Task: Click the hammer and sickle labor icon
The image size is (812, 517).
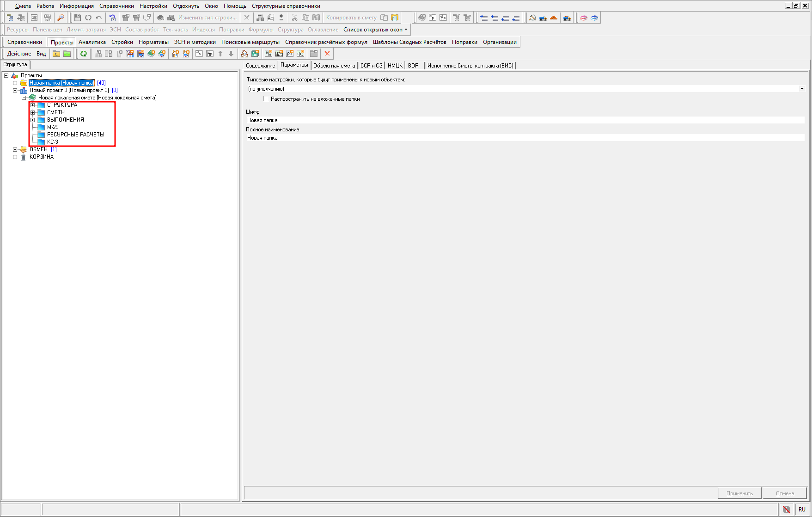Action: (532, 18)
